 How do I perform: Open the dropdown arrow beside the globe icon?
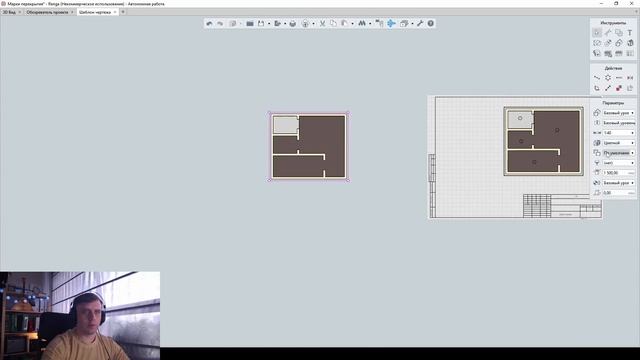tap(313, 24)
